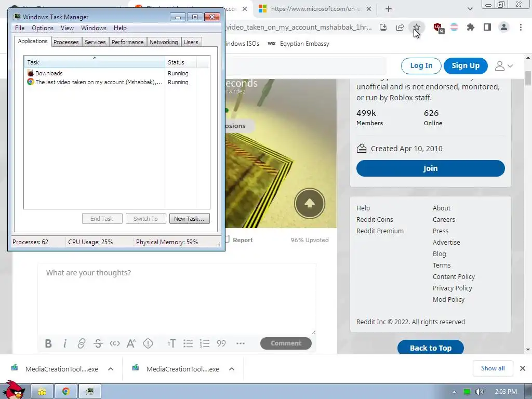Insert a link in comment editor
The height and width of the screenshot is (399, 532).
click(x=82, y=343)
